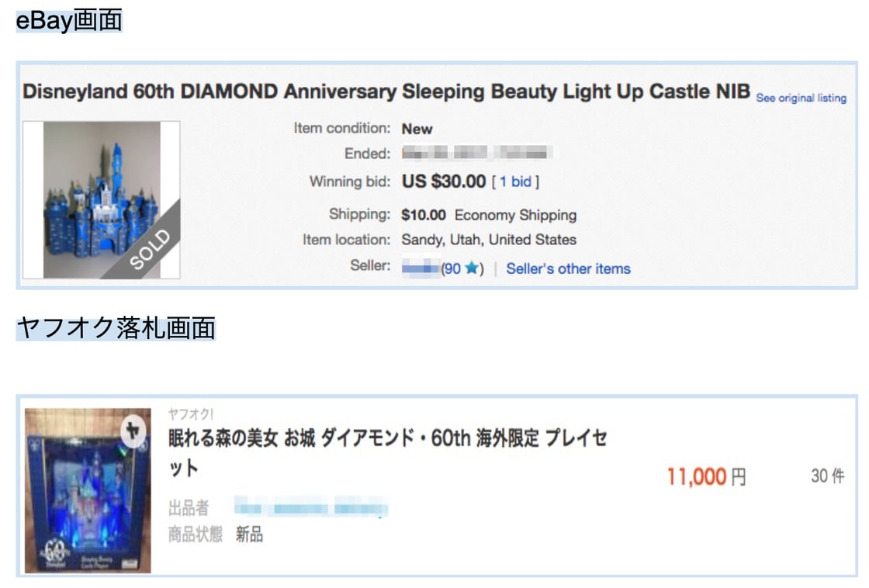
Task: Click the eBay画面 heading
Action: point(69,21)
